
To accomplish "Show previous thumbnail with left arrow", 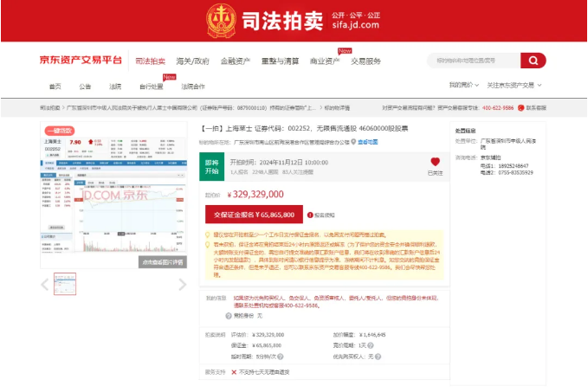I will coord(45,285).
